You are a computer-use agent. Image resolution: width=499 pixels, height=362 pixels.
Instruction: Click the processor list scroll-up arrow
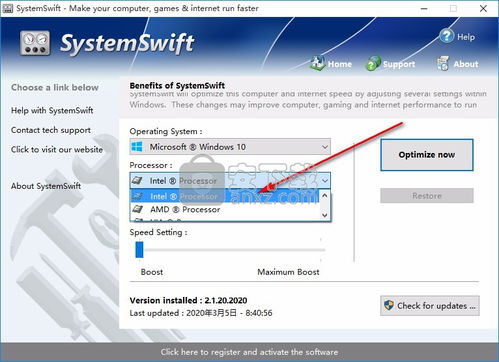(x=325, y=195)
